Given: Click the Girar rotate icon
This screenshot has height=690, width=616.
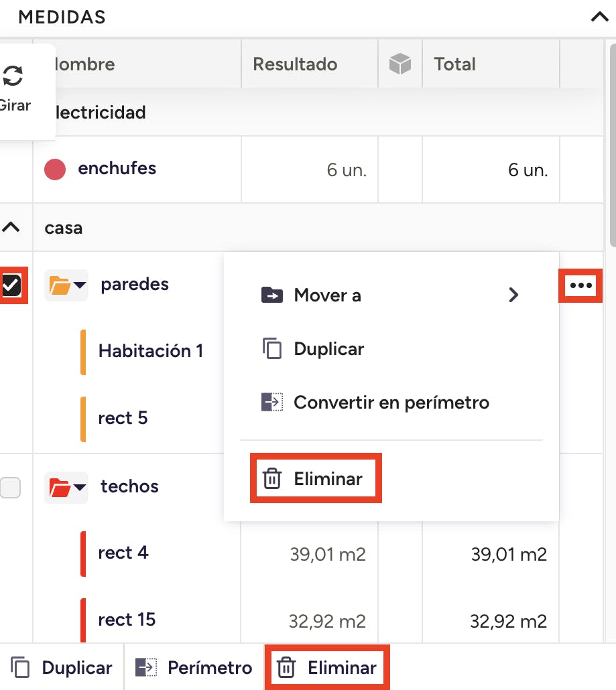Looking at the screenshot, I should tap(13, 76).
